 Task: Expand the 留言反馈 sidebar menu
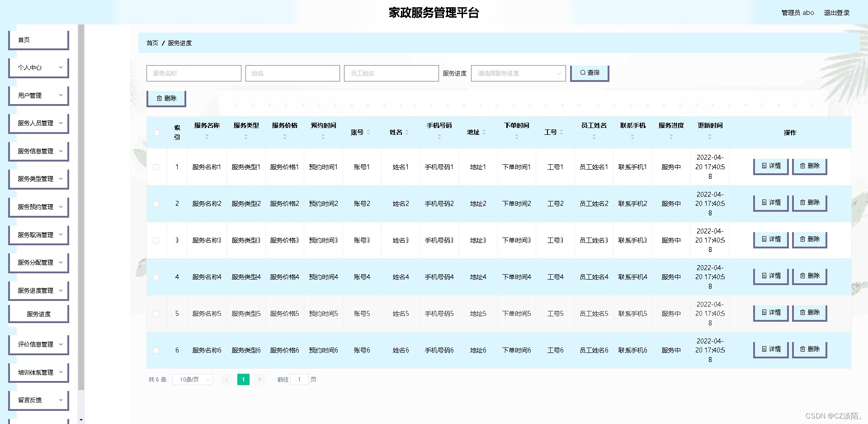38,400
